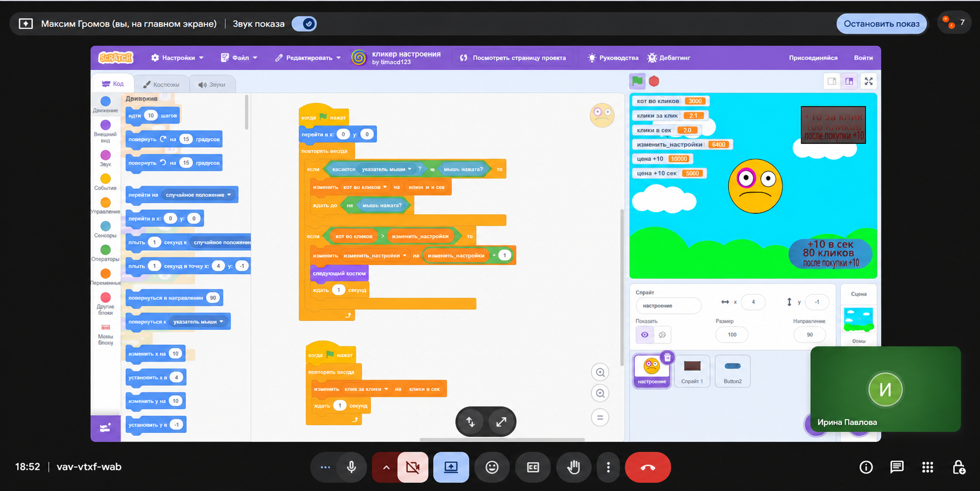Open указатель мыши dropdown in повернуться к block
This screenshot has width=980, height=491.
199,322
